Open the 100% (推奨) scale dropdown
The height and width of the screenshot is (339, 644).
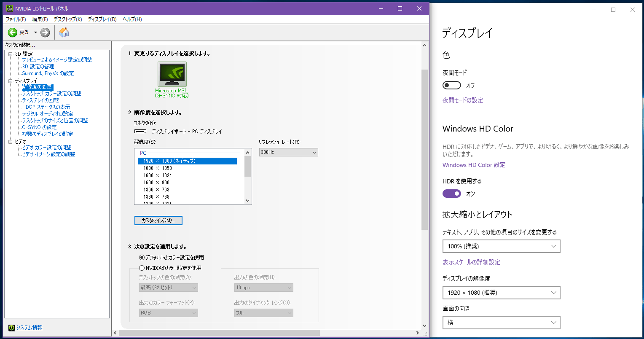point(502,246)
